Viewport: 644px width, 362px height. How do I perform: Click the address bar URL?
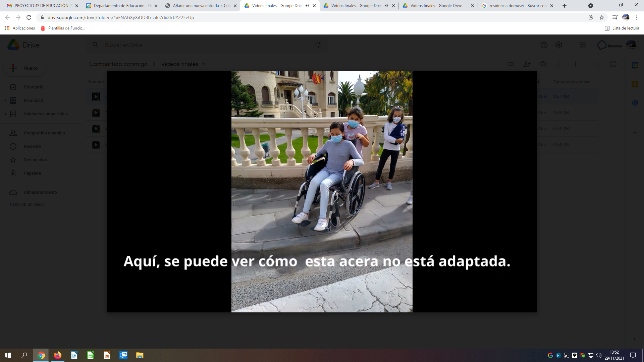121,17
